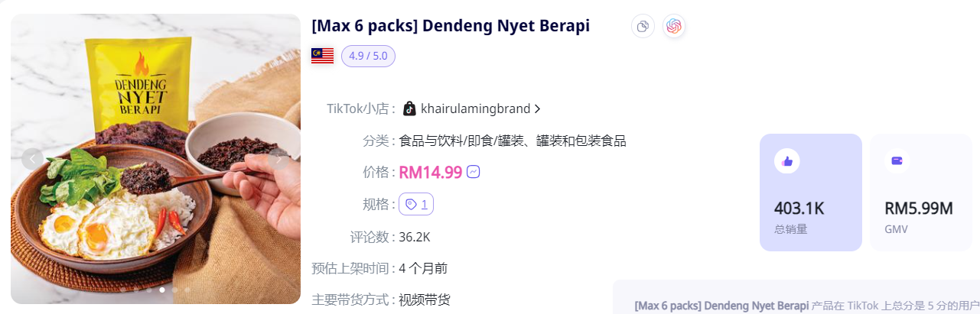Expand the chevron after khairulamingbrand
This screenshot has width=980, height=314.
[537, 109]
